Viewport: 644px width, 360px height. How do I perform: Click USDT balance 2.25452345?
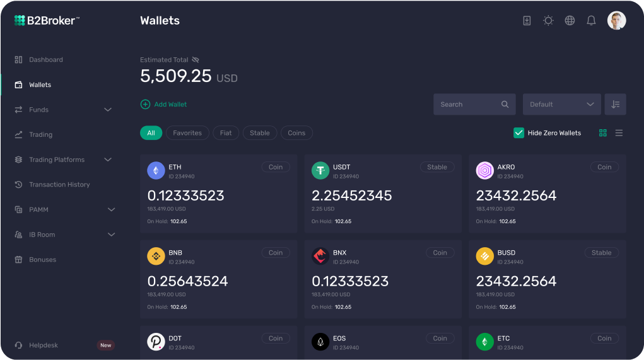pyautogui.click(x=351, y=195)
